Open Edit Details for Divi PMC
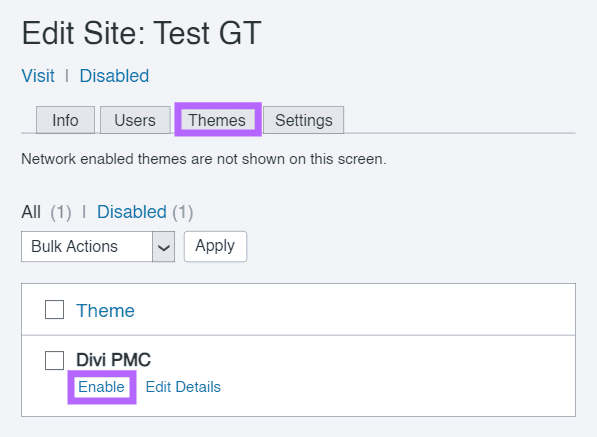The width and height of the screenshot is (597, 437). point(183,387)
